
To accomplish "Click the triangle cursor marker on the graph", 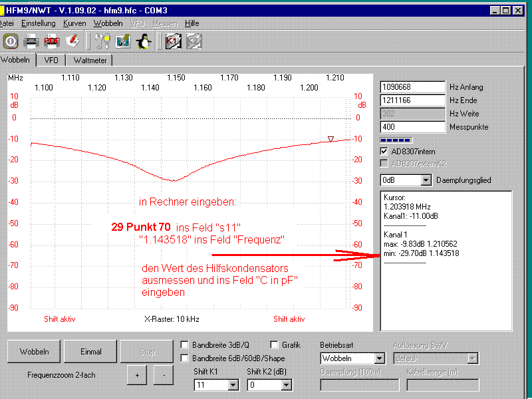I will click(330, 139).
